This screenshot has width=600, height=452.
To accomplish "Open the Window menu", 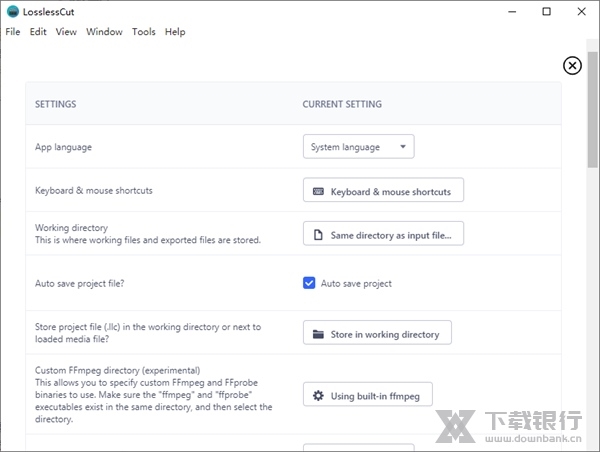I will (104, 32).
